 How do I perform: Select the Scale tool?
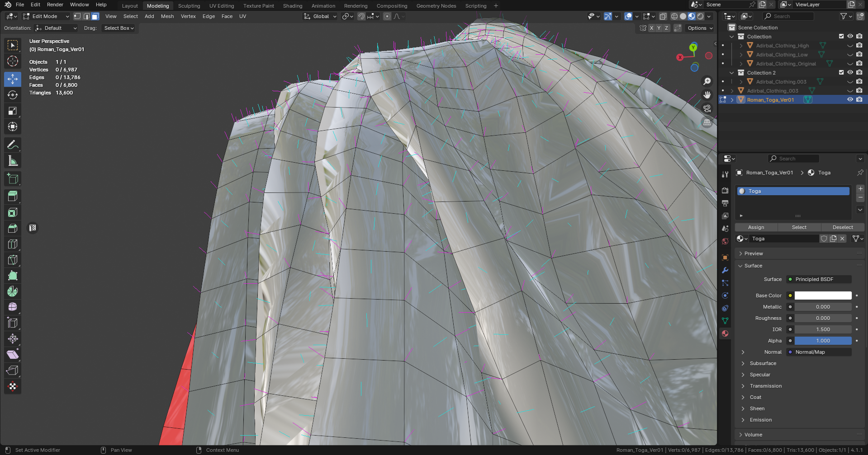point(13,111)
